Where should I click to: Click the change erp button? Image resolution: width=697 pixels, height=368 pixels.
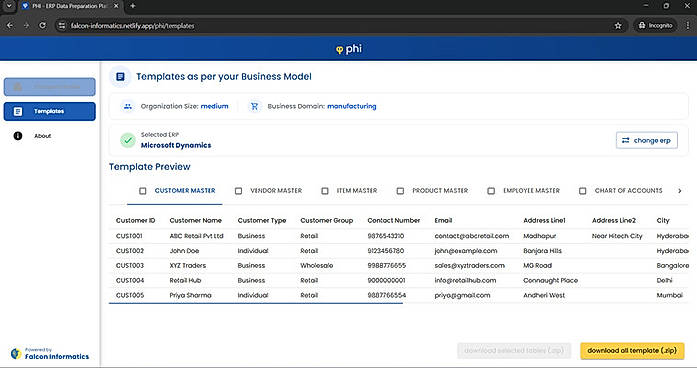647,140
